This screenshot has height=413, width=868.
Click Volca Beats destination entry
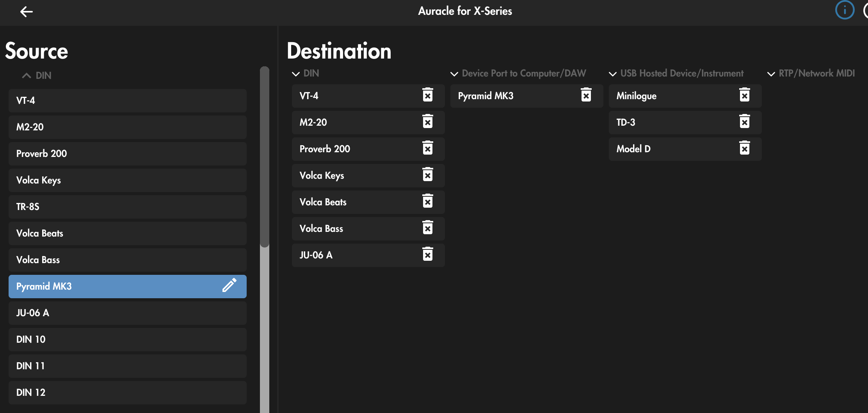pyautogui.click(x=368, y=202)
